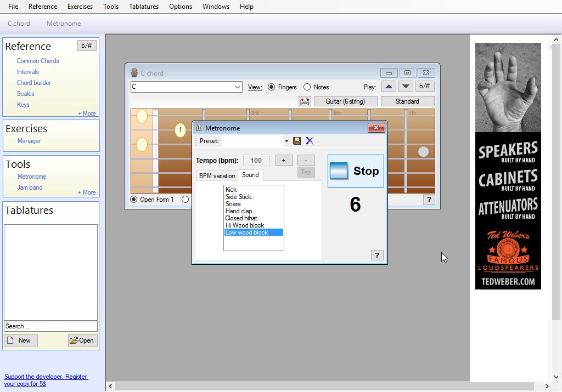This screenshot has width=562, height=392.
Task: Select the Fingers view radio button
Action: tap(271, 87)
